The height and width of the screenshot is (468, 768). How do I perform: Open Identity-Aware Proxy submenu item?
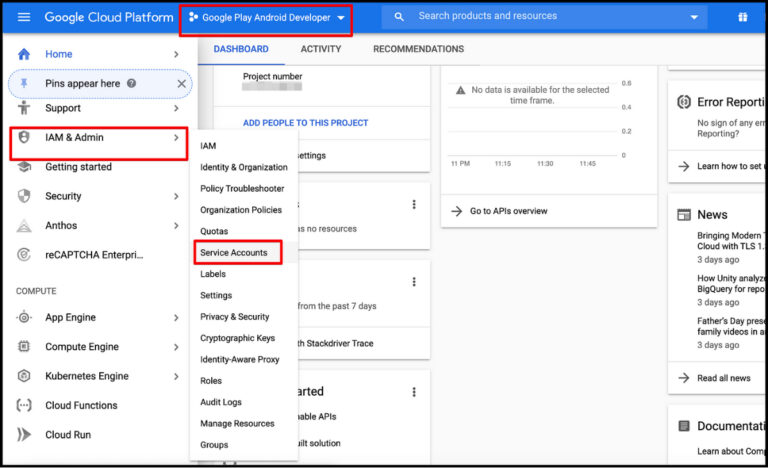[x=240, y=359]
